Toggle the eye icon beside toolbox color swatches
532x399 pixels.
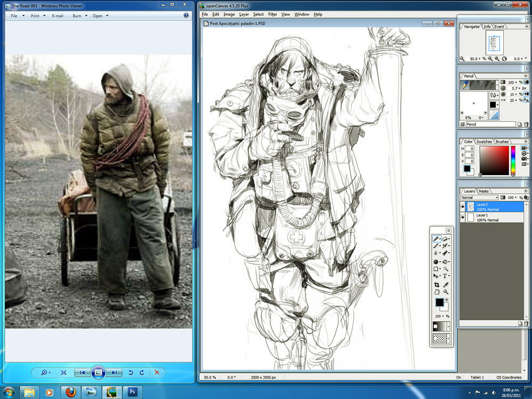tap(446, 300)
